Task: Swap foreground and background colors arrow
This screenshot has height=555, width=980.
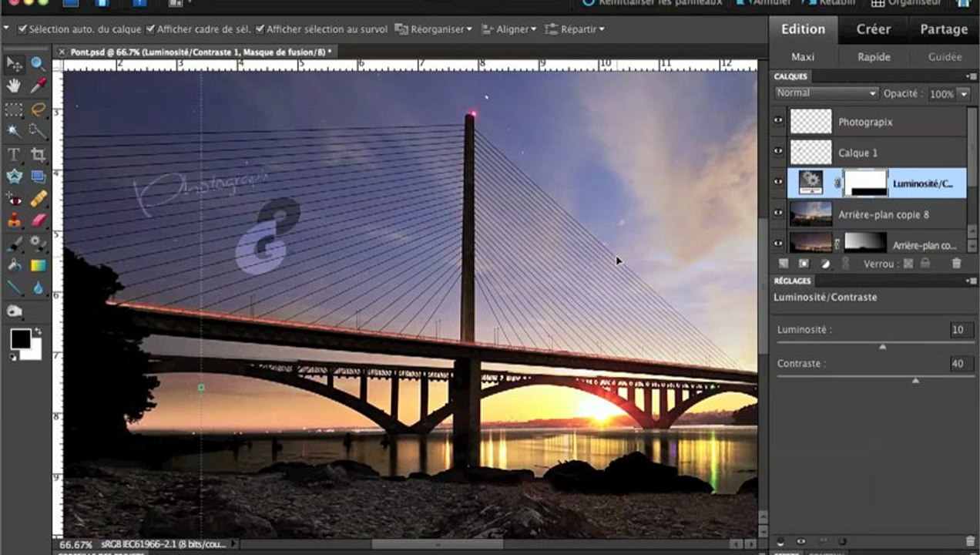Action: 38,331
